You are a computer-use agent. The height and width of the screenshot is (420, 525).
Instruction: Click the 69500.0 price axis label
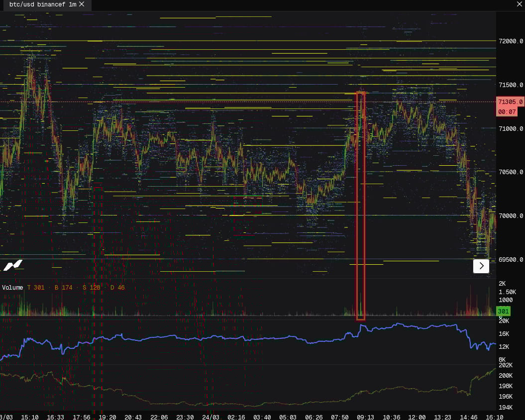tap(511, 260)
